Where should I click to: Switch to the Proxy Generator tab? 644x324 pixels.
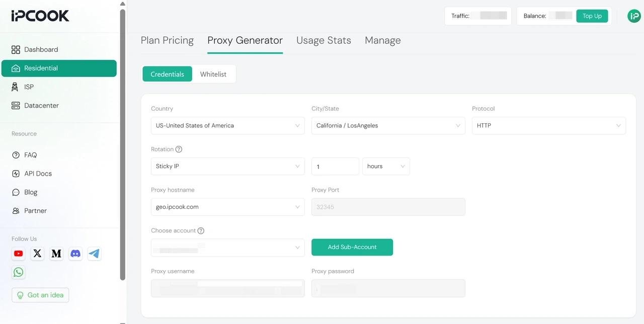point(245,41)
